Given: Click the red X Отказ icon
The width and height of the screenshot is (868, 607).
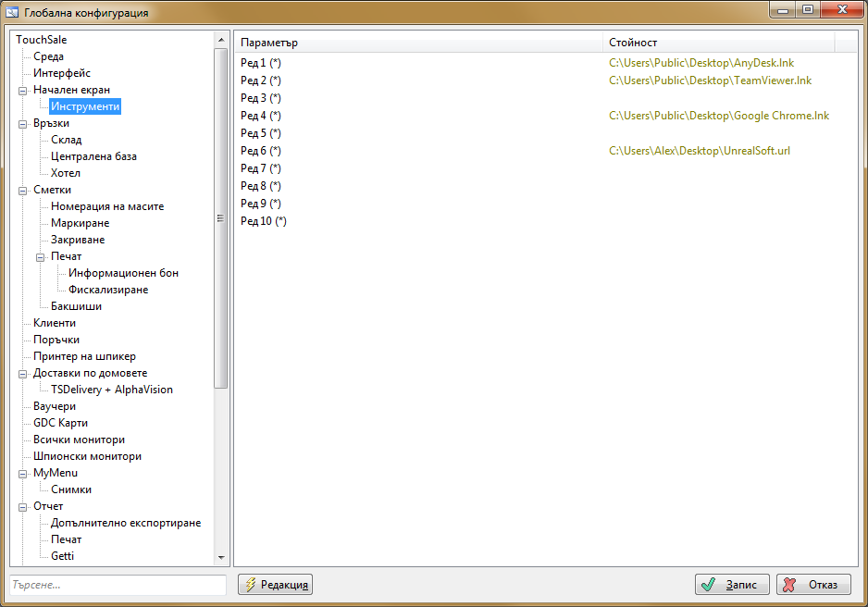Looking at the screenshot, I should coord(789,585).
